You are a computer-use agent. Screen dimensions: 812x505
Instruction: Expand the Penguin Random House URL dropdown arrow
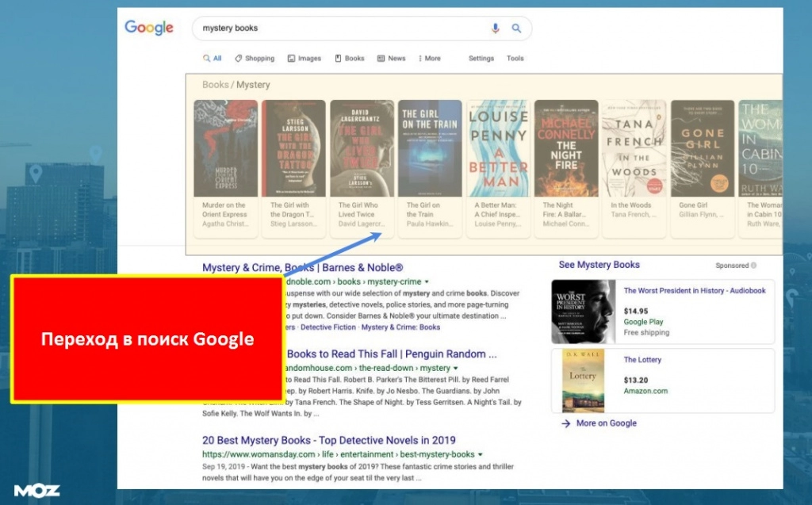[x=456, y=369]
